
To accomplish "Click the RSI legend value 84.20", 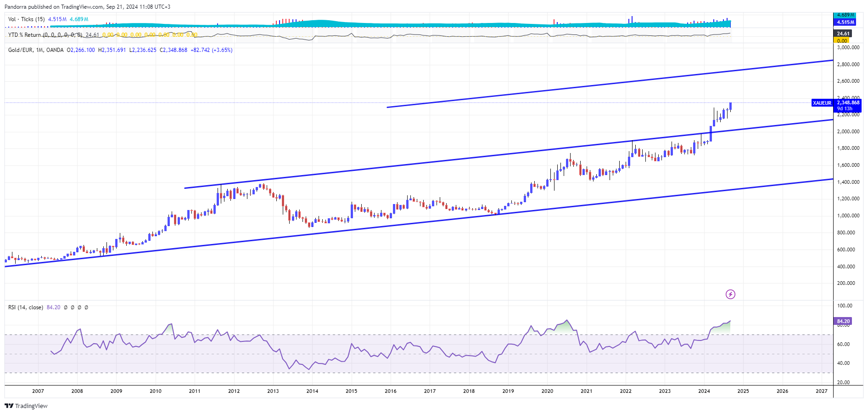I will tap(53, 307).
